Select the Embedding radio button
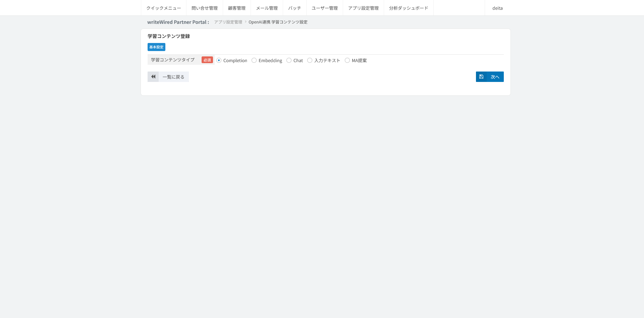This screenshot has height=318, width=644. (254, 60)
